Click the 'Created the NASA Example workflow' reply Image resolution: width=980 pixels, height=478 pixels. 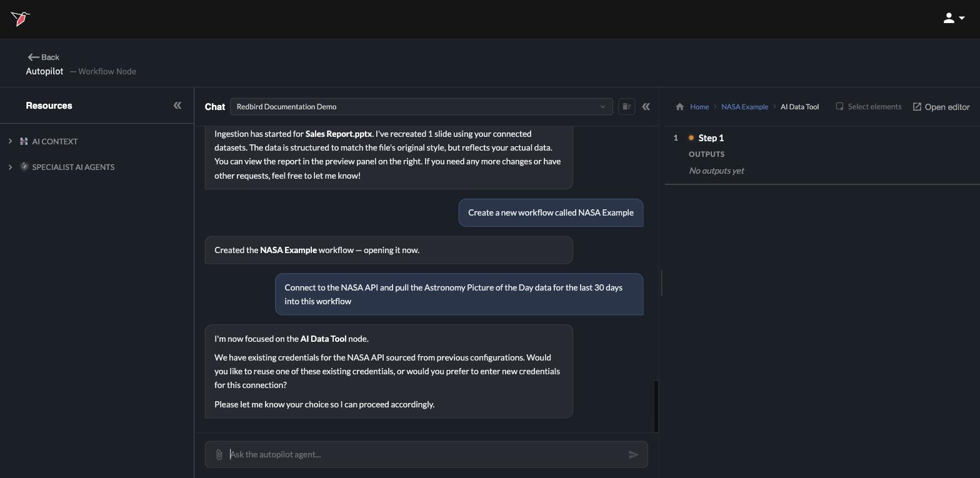[x=389, y=250]
